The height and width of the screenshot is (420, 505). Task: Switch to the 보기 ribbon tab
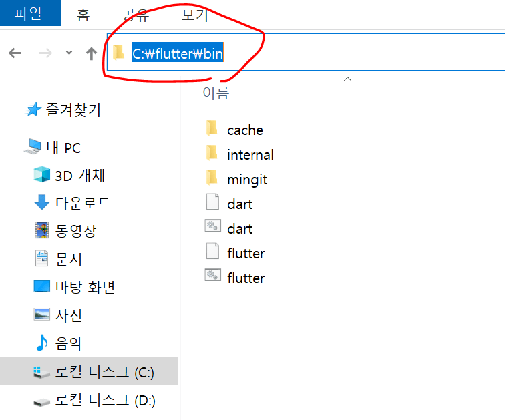pyautogui.click(x=194, y=15)
